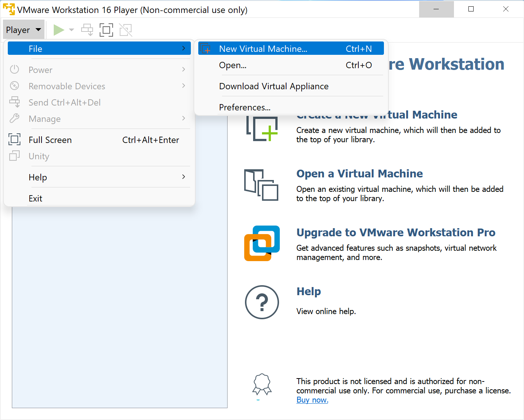Viewport: 524px width, 420px height.
Task: Click the VMware logo in the title bar
Action: coord(8,9)
